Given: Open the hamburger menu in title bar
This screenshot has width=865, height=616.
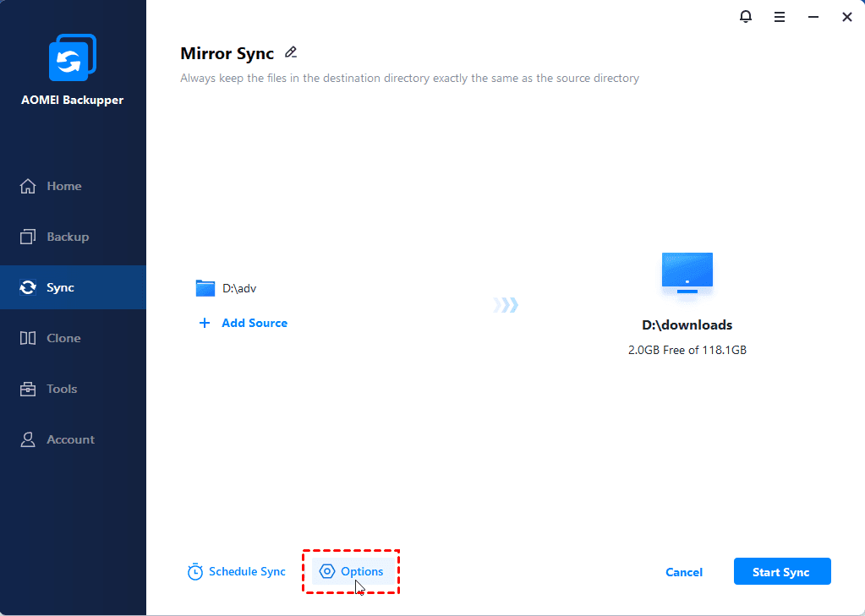Looking at the screenshot, I should (779, 16).
